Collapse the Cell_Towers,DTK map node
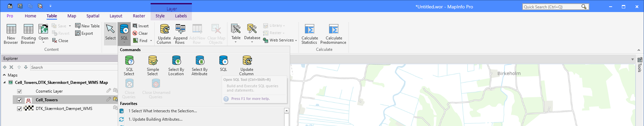The image size is (644, 126). click(x=4, y=83)
